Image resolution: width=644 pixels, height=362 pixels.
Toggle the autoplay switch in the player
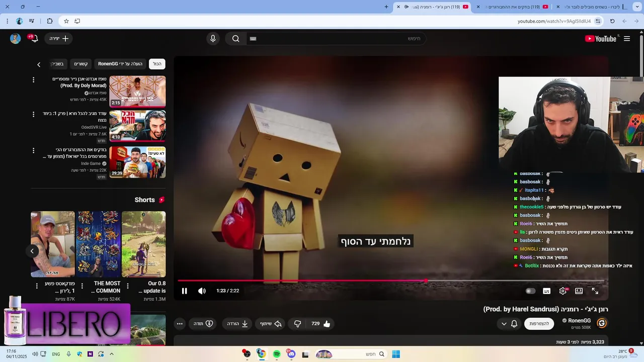click(x=530, y=291)
